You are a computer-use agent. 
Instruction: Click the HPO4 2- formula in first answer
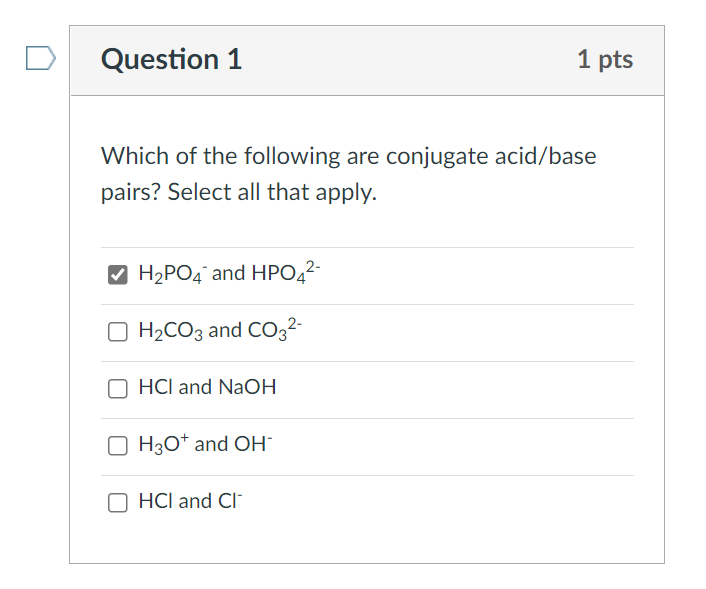pyautogui.click(x=286, y=273)
